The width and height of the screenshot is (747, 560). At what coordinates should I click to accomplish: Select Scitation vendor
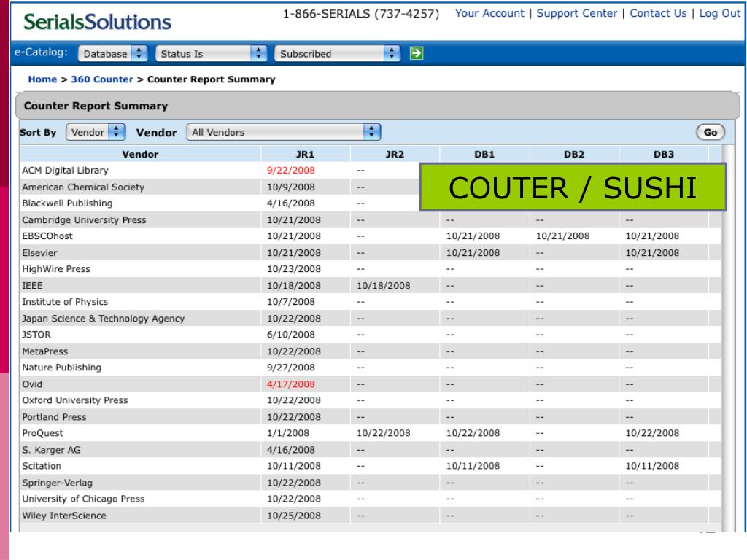click(x=42, y=466)
